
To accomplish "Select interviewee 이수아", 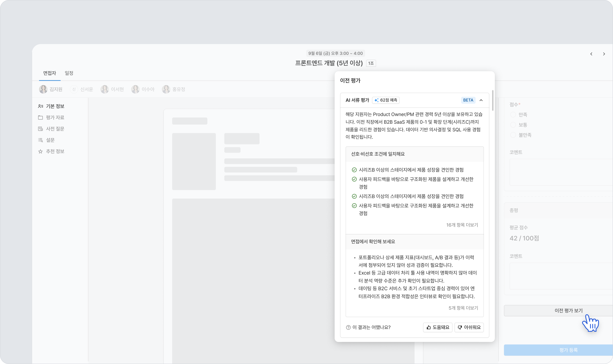I will click(143, 89).
